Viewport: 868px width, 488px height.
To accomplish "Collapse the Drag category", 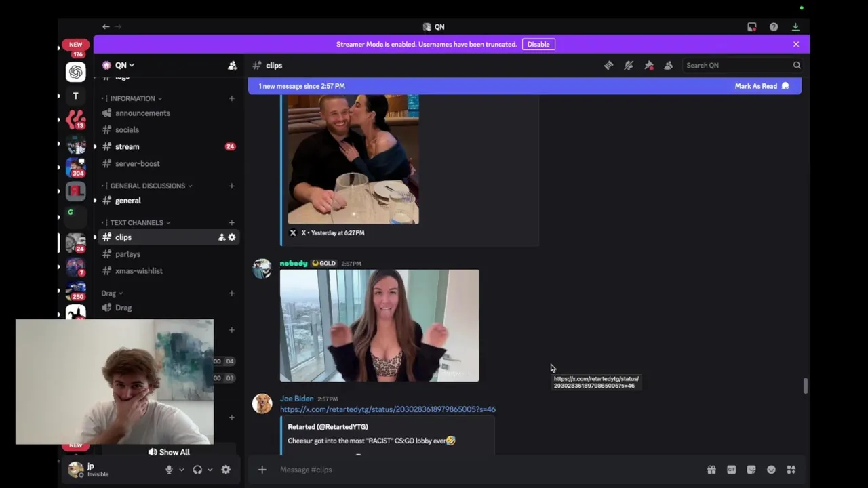I will tap(112, 293).
